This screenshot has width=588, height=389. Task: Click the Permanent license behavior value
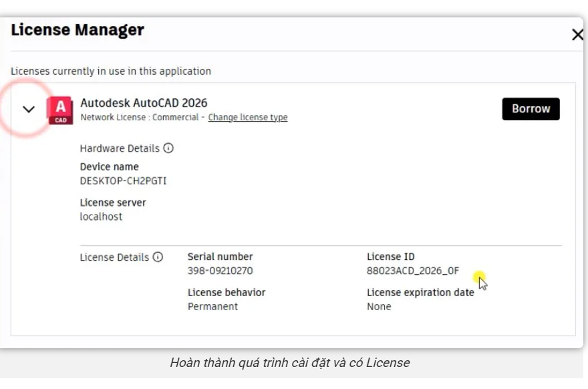pyautogui.click(x=212, y=307)
